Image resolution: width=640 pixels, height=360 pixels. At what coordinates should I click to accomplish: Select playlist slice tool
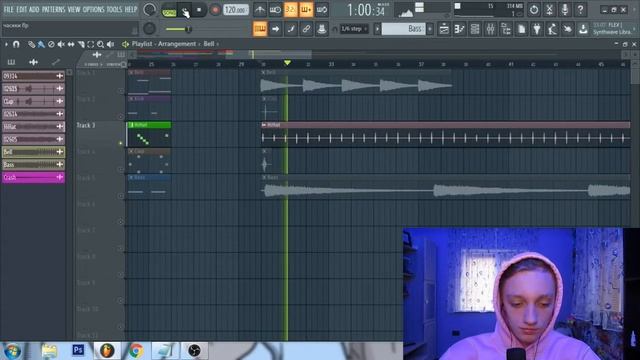(x=81, y=44)
